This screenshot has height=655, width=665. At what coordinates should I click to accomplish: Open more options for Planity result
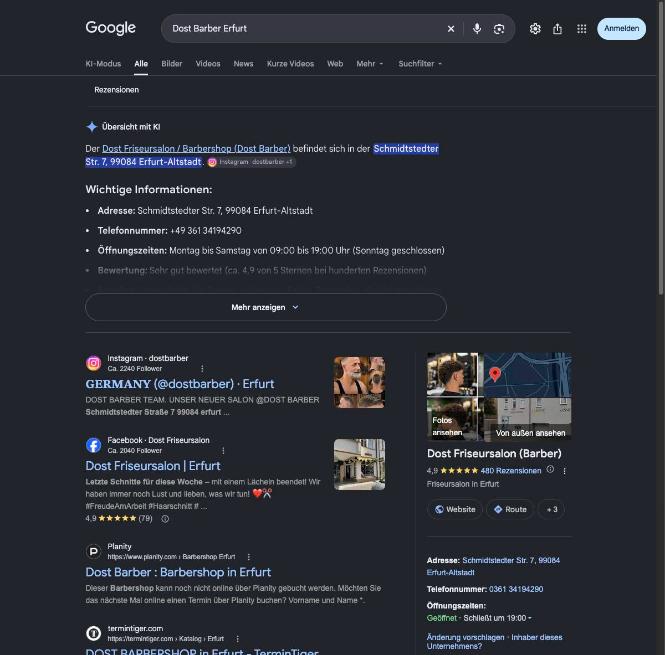pos(249,557)
